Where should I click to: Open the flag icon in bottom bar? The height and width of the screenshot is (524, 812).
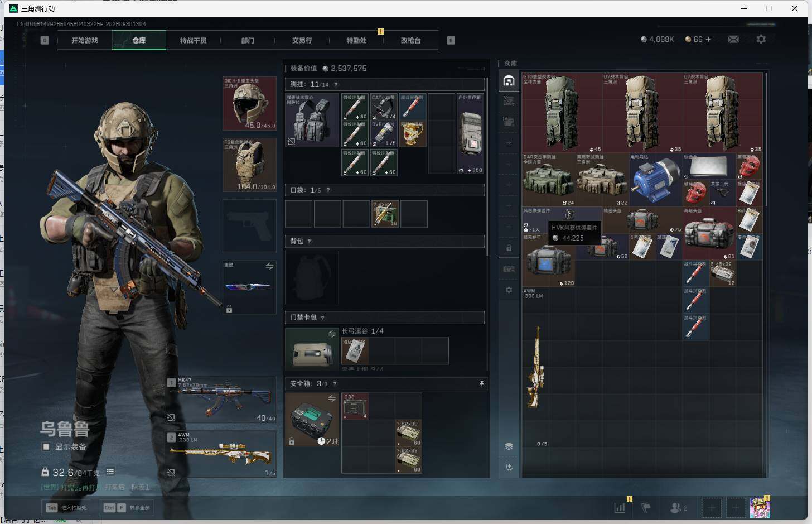pos(646,508)
